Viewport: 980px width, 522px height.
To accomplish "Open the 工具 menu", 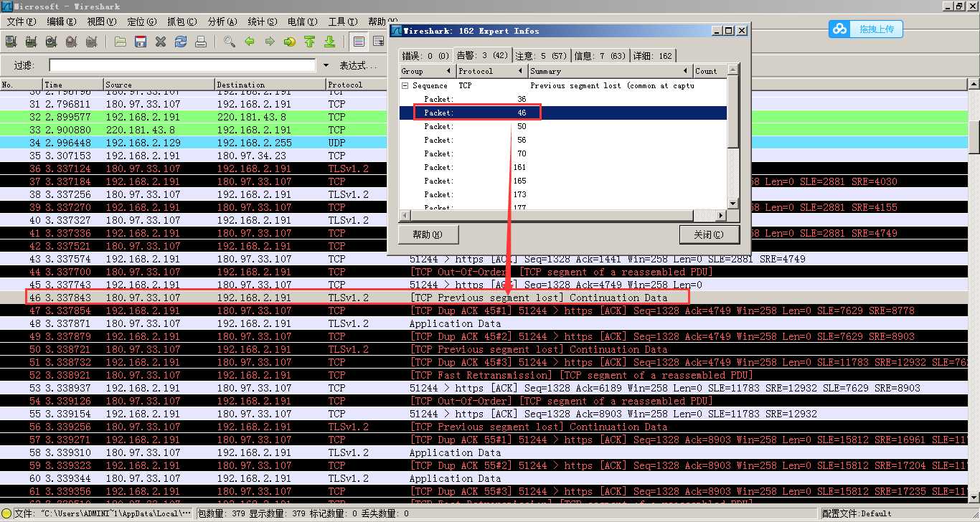I will 342,22.
